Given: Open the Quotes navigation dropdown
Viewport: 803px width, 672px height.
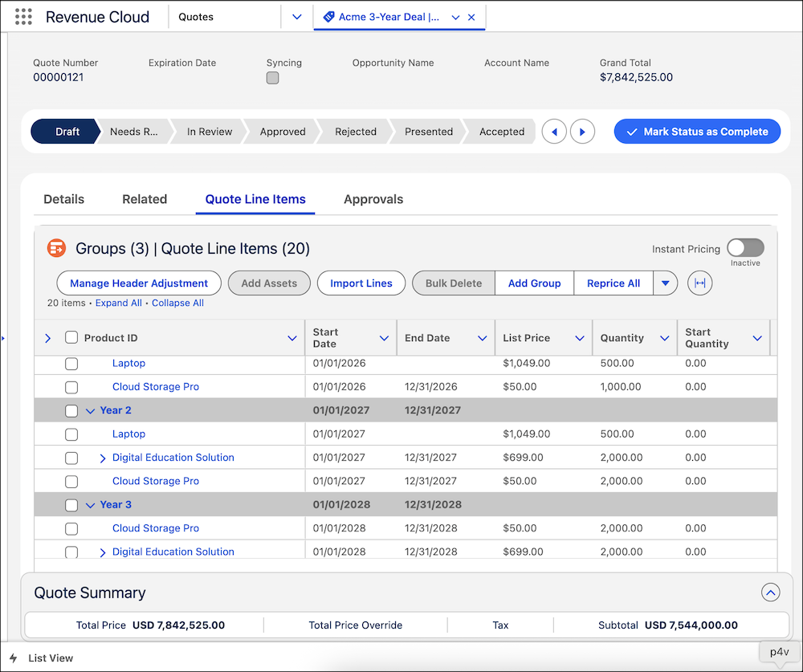Looking at the screenshot, I should pyautogui.click(x=297, y=17).
